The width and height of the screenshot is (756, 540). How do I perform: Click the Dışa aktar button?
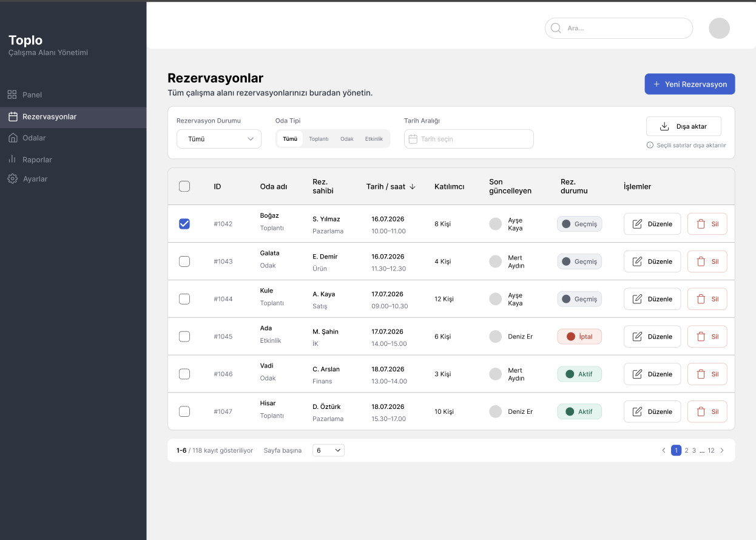[x=684, y=126]
